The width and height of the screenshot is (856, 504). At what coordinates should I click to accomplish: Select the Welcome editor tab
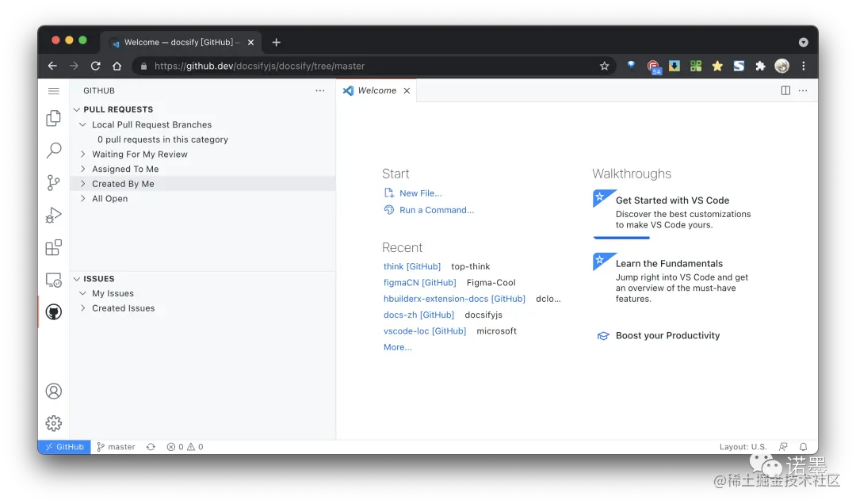[376, 90]
